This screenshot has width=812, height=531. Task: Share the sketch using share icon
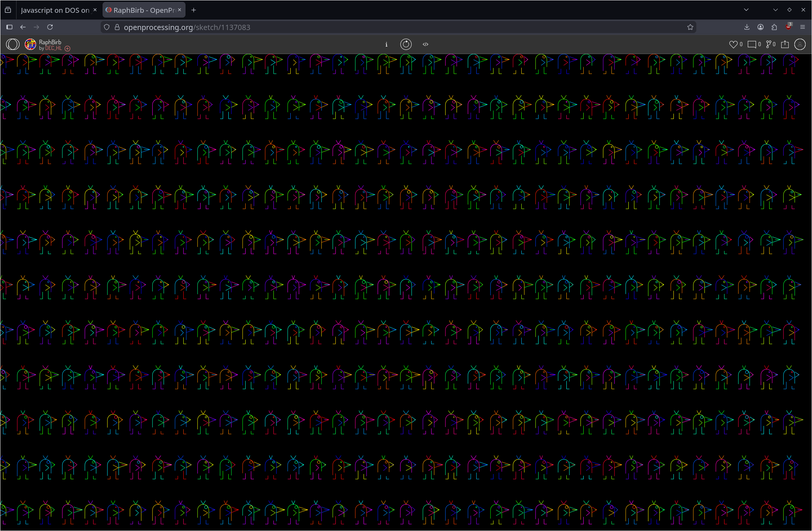click(x=785, y=44)
